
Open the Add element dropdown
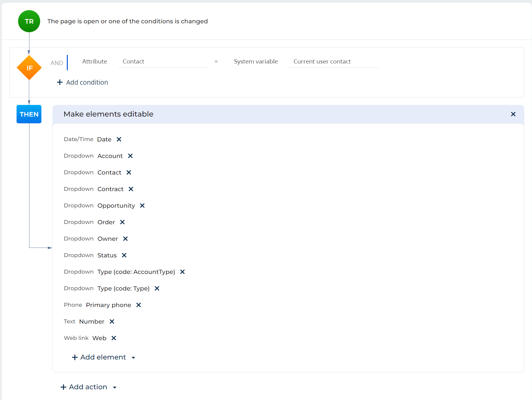click(103, 357)
